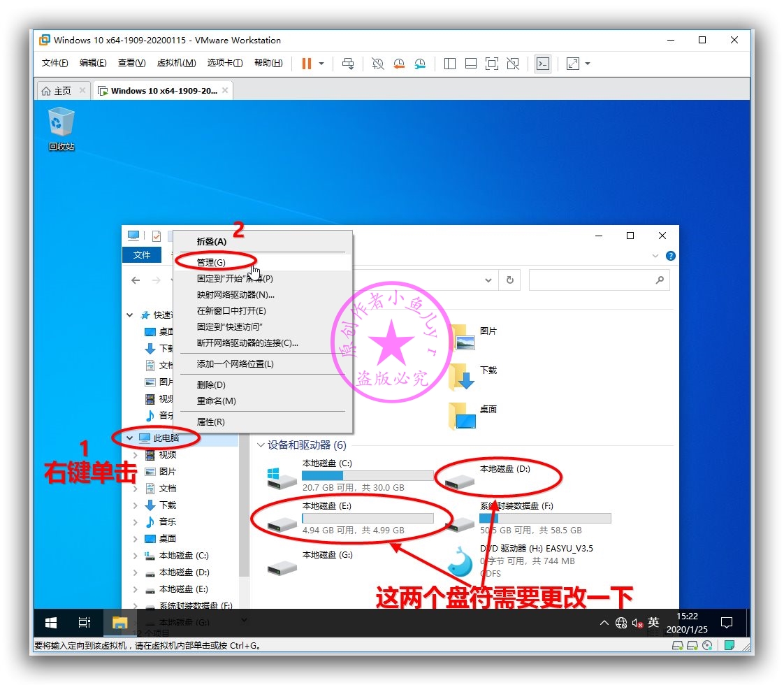Enter full screen mode icon

click(492, 64)
